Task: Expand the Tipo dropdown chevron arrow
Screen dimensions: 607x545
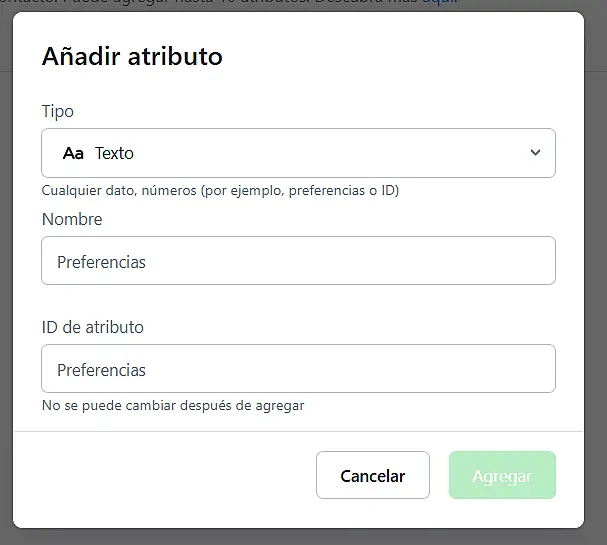Action: 535,153
